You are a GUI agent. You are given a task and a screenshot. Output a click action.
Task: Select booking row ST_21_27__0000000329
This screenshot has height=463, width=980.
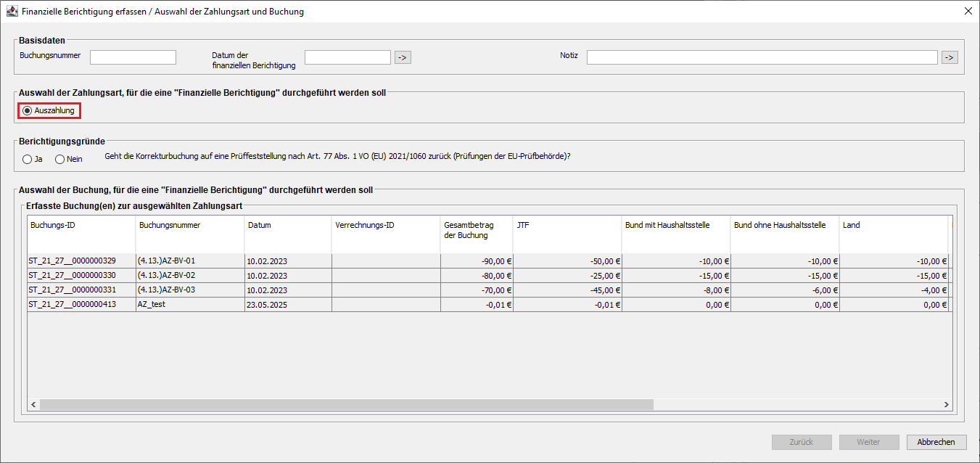point(81,261)
